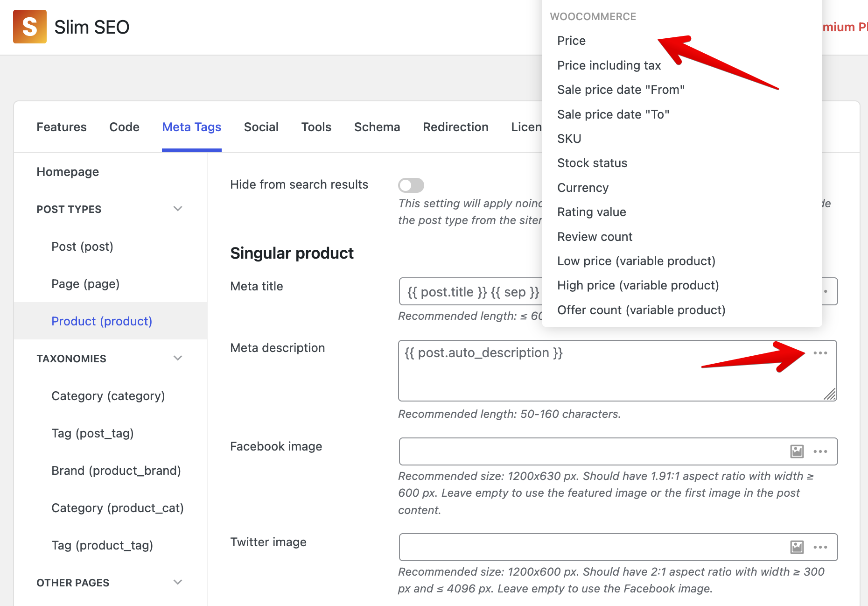868x606 pixels.
Task: Click into the Meta description textarea
Action: point(617,371)
